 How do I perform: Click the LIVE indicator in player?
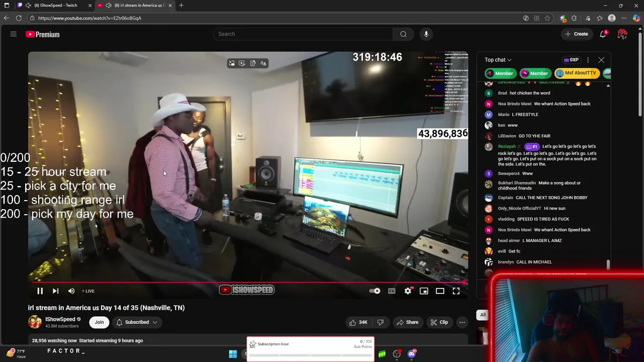click(89, 291)
